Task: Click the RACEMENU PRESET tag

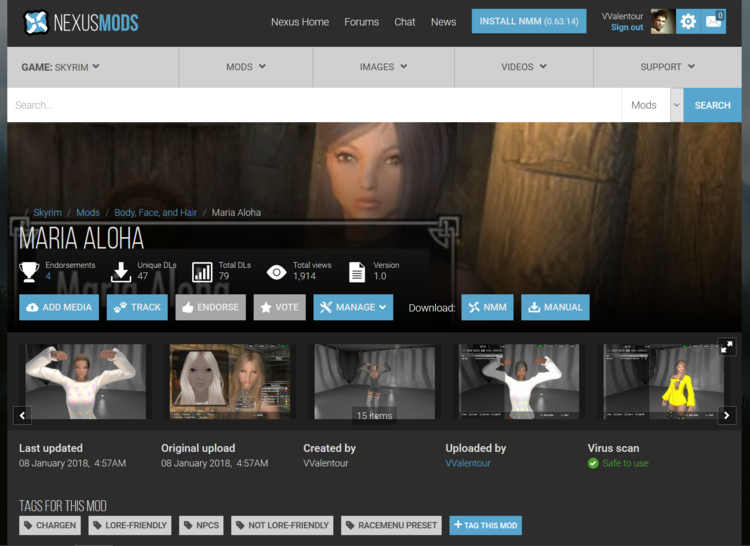Action: tap(391, 525)
